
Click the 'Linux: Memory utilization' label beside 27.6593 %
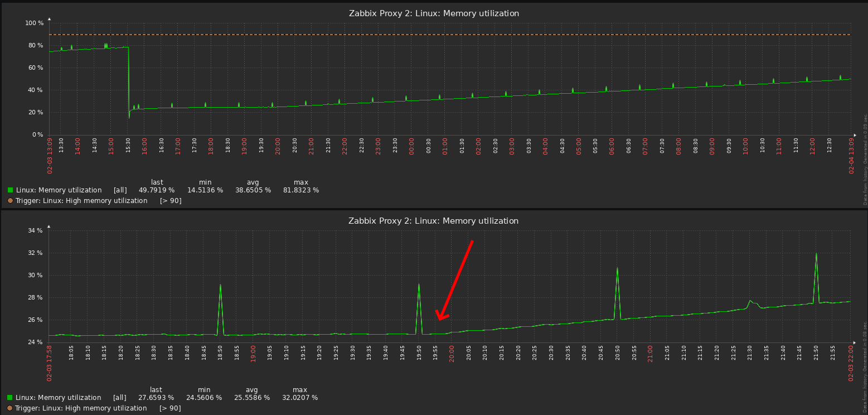59,398
